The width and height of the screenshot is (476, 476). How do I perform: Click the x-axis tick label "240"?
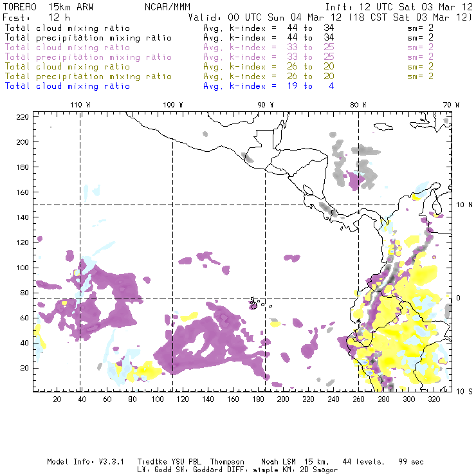(x=333, y=399)
